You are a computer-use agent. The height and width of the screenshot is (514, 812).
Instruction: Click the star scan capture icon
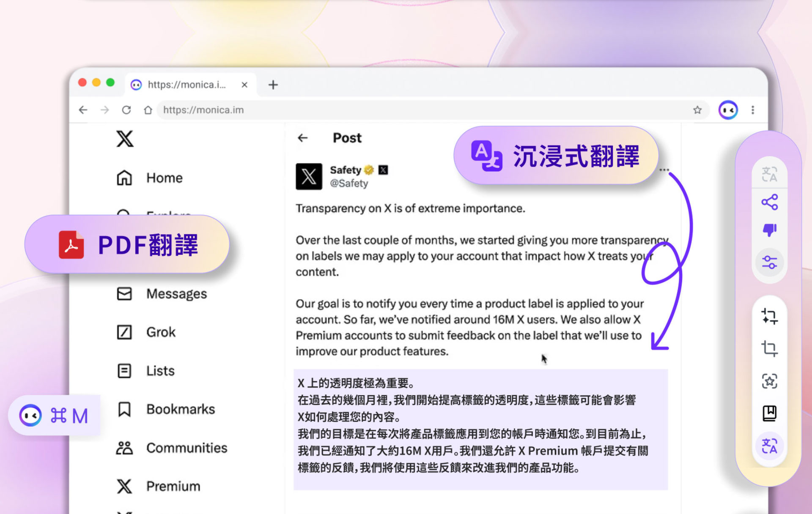(x=769, y=381)
